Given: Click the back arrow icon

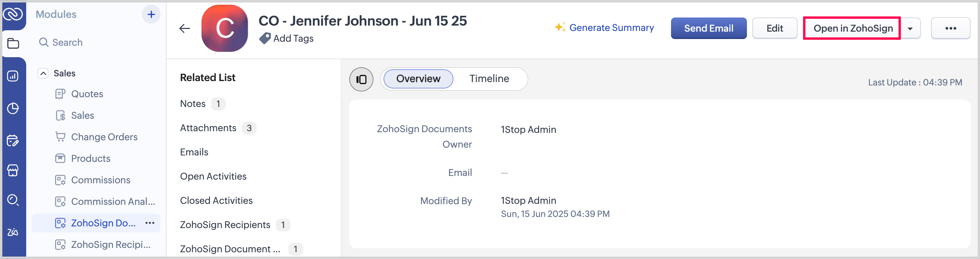Looking at the screenshot, I should point(184,29).
